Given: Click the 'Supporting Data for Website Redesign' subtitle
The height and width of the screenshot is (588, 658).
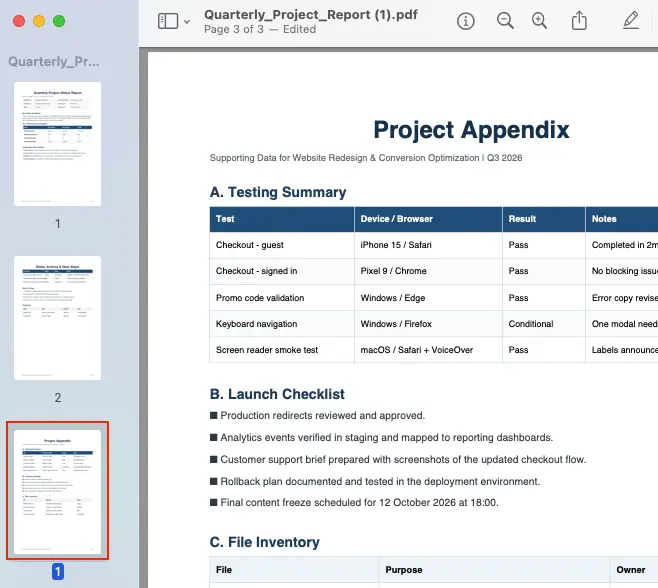Looking at the screenshot, I should (x=366, y=158).
